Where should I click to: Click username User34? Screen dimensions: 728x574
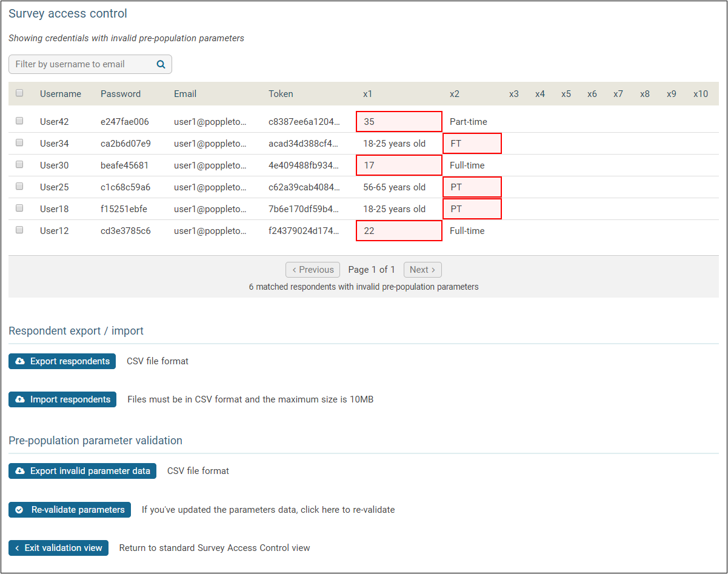[x=55, y=144]
